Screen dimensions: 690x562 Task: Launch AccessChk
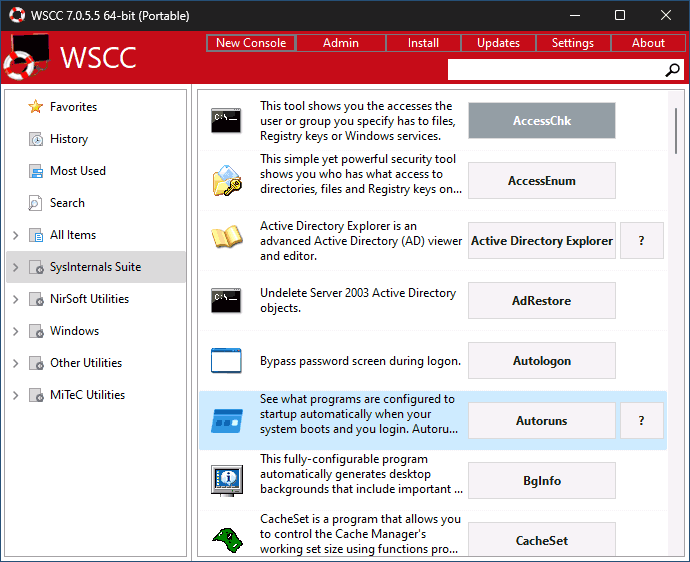[x=542, y=121]
